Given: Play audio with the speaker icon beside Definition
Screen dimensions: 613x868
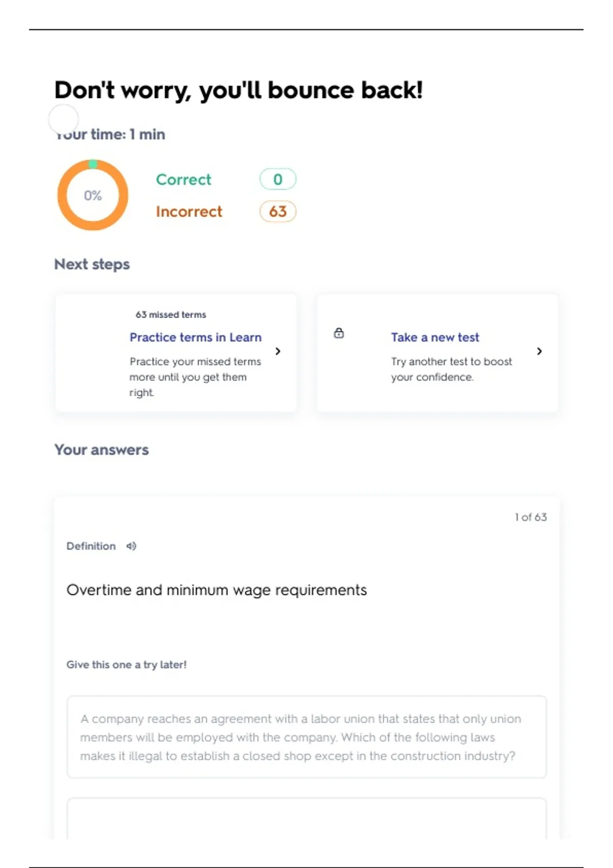Looking at the screenshot, I should click(x=131, y=546).
